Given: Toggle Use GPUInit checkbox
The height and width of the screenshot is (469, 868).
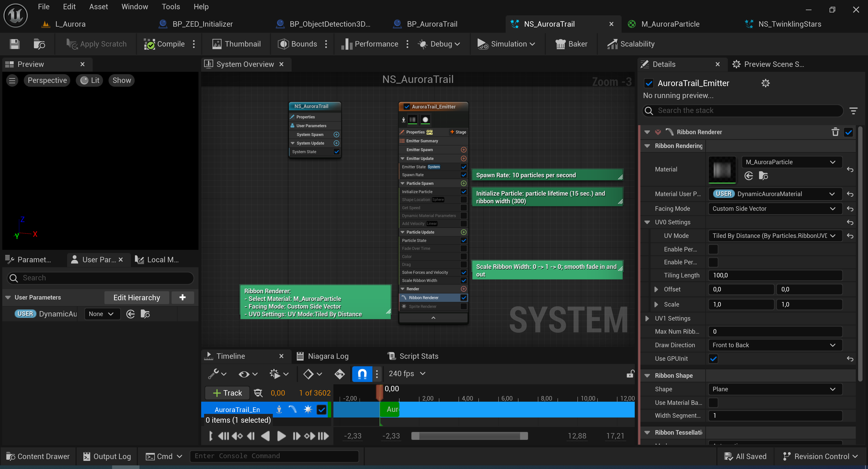Looking at the screenshot, I should 713,359.
